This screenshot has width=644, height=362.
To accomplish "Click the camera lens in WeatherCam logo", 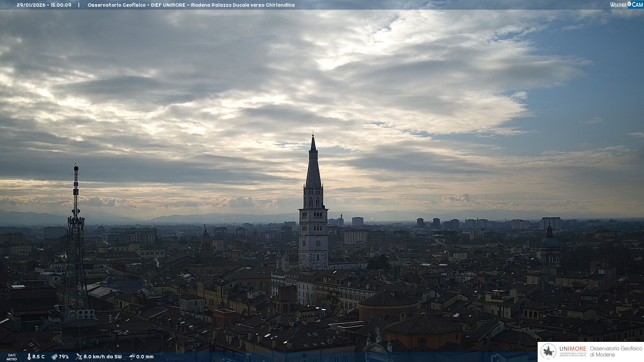I will click(629, 4).
